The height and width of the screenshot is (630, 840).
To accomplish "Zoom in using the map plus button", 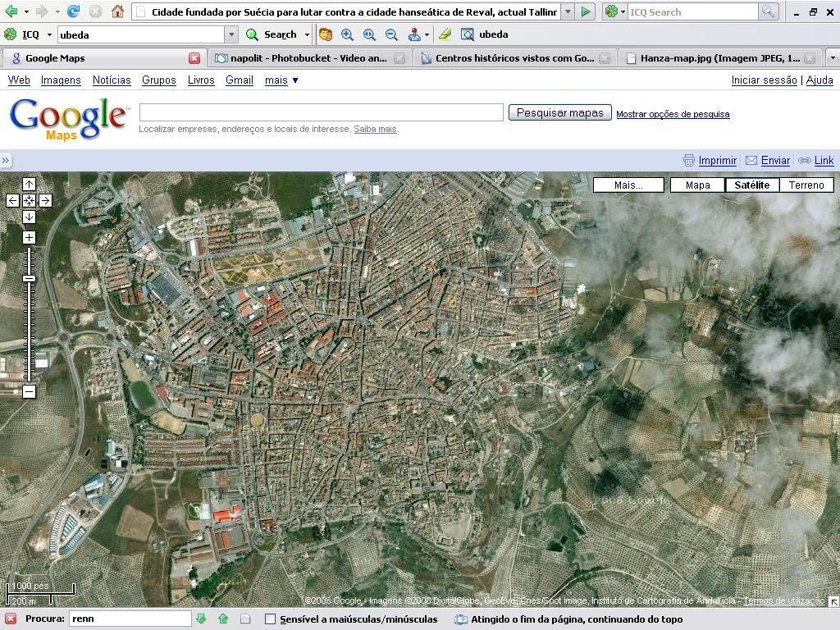I will 29,238.
